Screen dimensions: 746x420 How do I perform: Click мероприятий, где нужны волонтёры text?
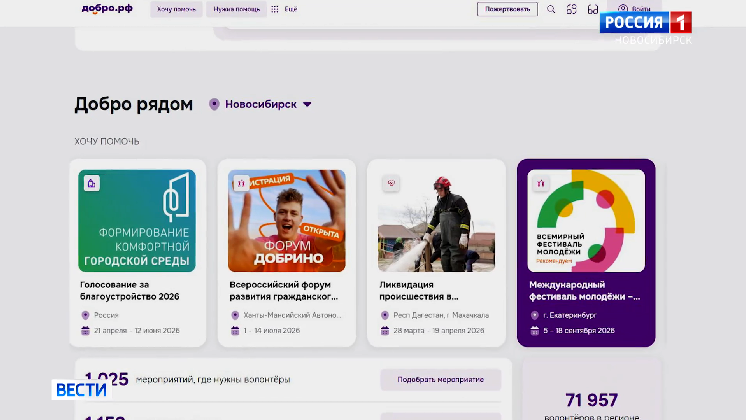coord(213,380)
